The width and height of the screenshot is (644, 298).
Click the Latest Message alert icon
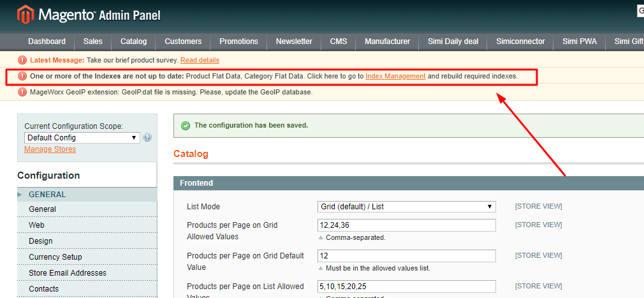(22, 60)
